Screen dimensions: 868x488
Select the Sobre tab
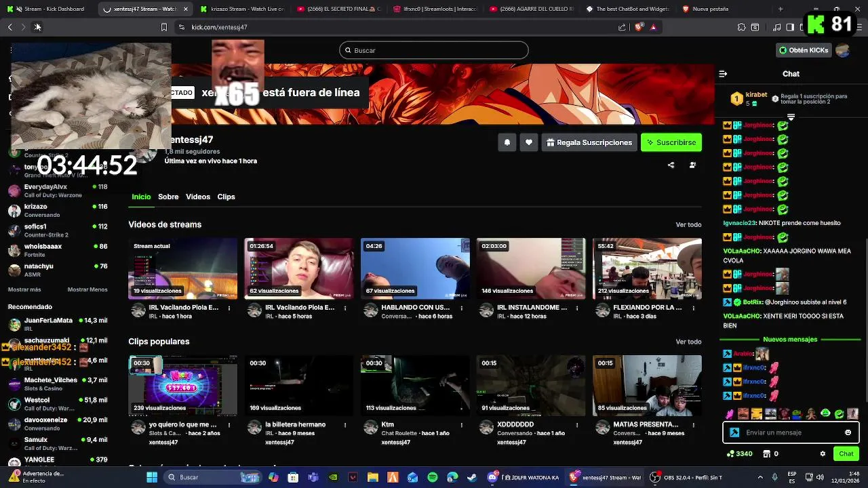pyautogui.click(x=168, y=197)
